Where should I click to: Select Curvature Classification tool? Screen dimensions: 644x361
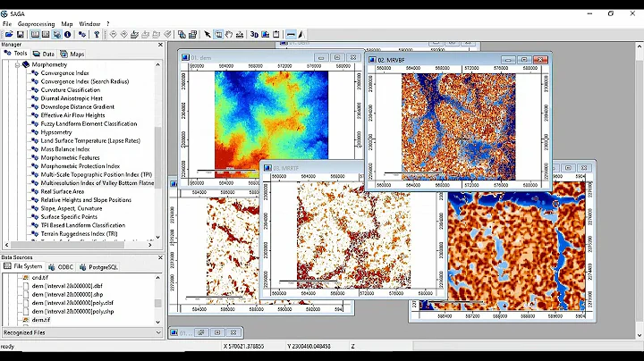pyautogui.click(x=71, y=90)
